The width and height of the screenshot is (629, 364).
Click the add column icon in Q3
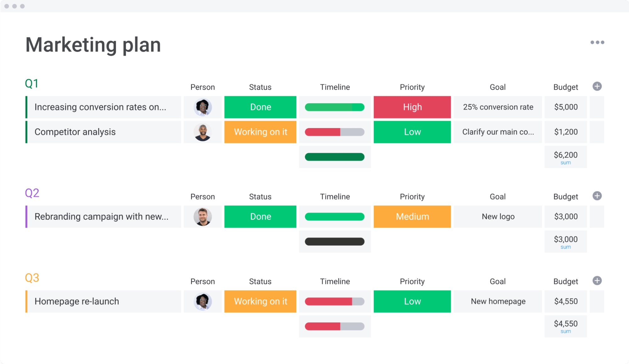coord(597,281)
